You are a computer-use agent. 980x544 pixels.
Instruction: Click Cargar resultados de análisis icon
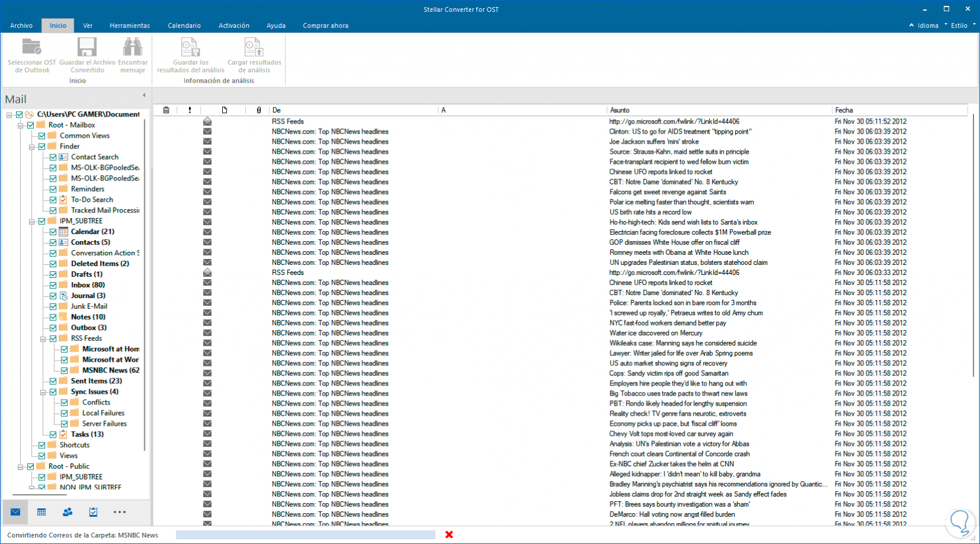click(x=254, y=47)
